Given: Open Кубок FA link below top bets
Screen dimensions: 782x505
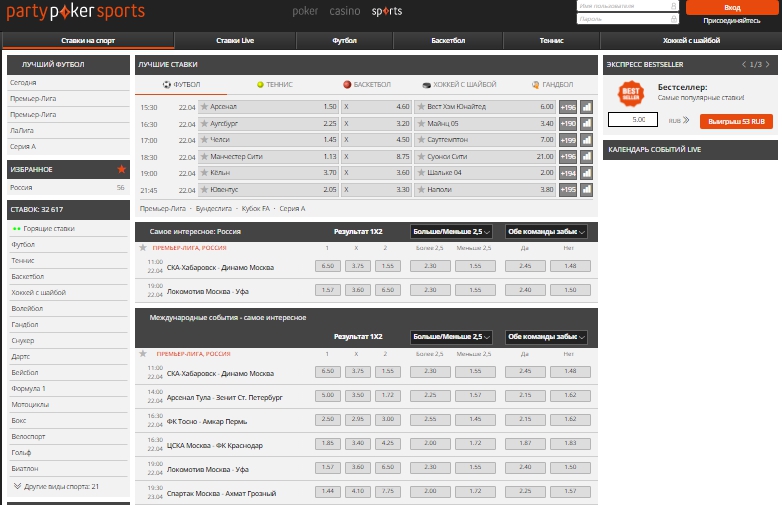Looking at the screenshot, I should [x=255, y=209].
